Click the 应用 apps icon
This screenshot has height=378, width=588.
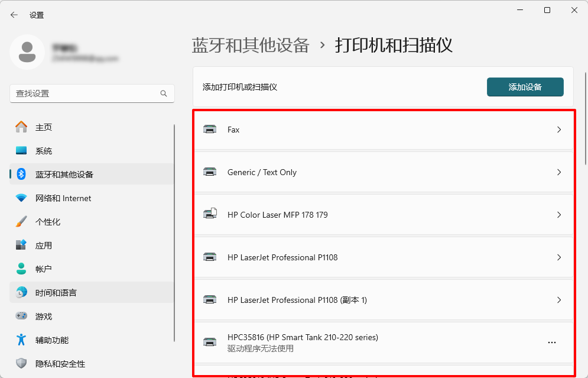tap(21, 245)
